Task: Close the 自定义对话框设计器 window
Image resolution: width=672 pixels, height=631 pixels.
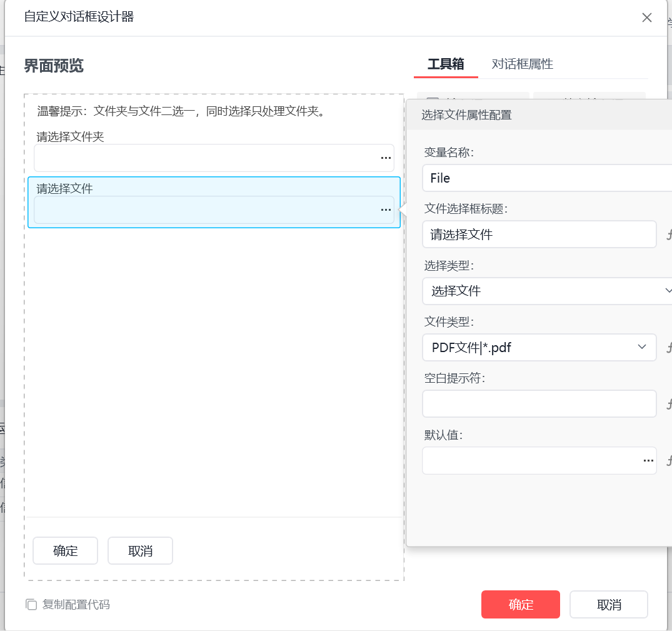Action: 647,18
